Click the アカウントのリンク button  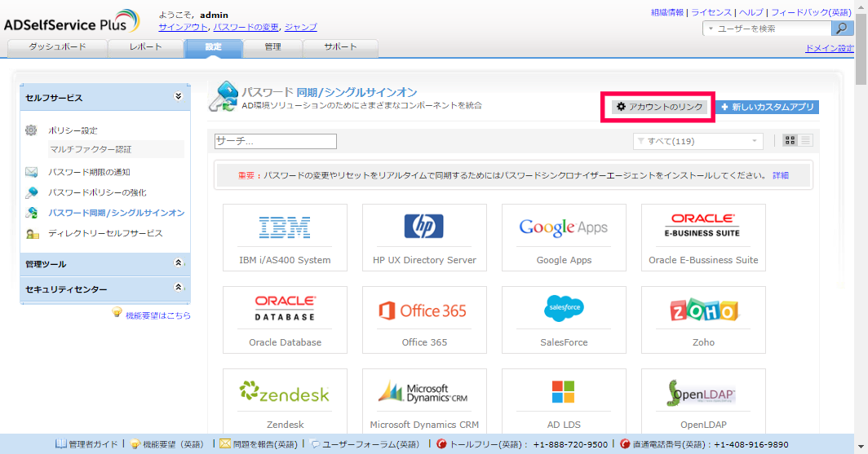(x=658, y=107)
